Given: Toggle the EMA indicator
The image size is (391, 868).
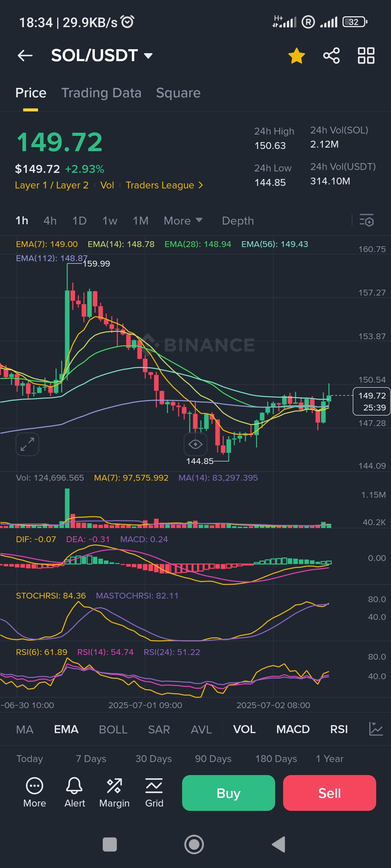Looking at the screenshot, I should (x=66, y=729).
